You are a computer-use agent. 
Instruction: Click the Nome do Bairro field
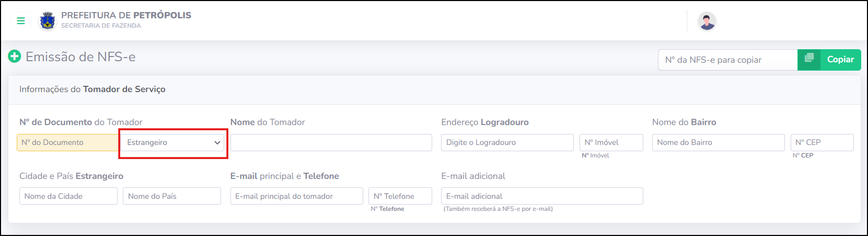point(719,142)
